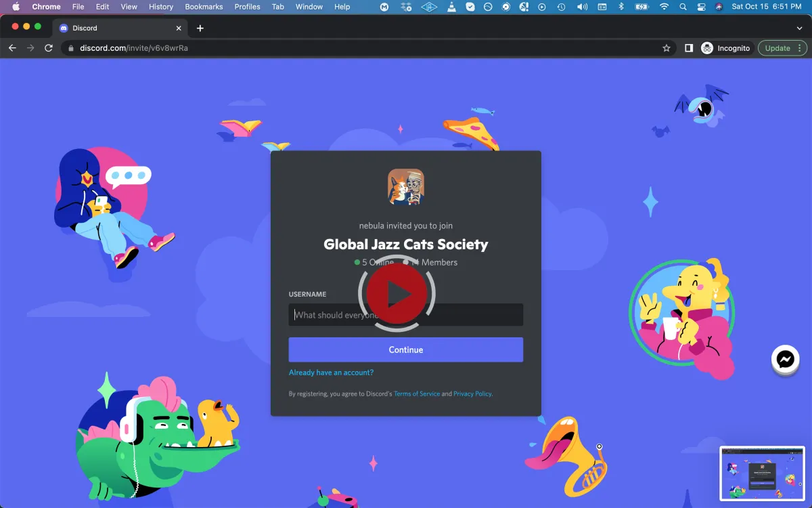Open the Edit menu
This screenshot has height=508, width=812.
click(102, 7)
